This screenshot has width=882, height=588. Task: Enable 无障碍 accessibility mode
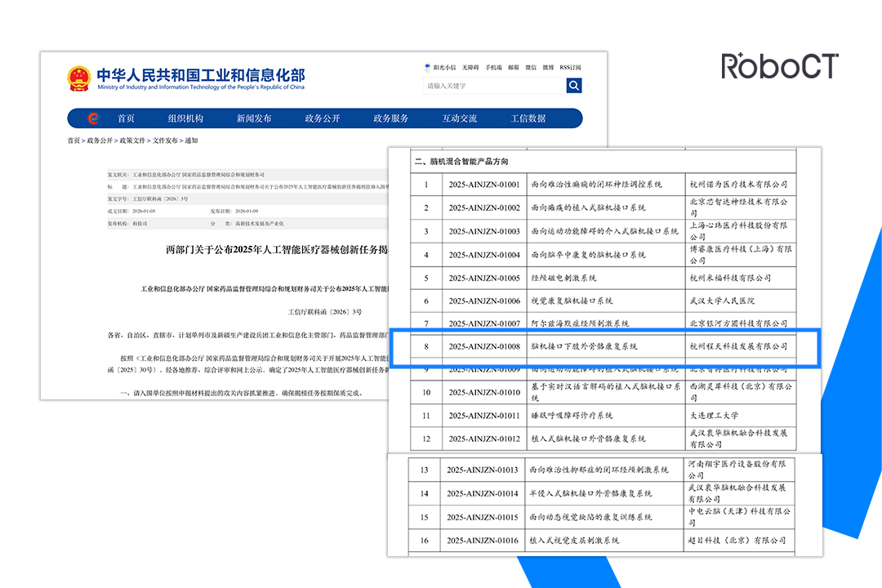pyautogui.click(x=471, y=67)
